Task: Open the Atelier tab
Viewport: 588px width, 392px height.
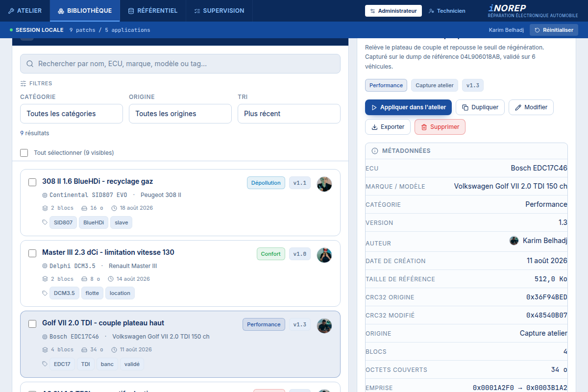Action: pyautogui.click(x=25, y=11)
